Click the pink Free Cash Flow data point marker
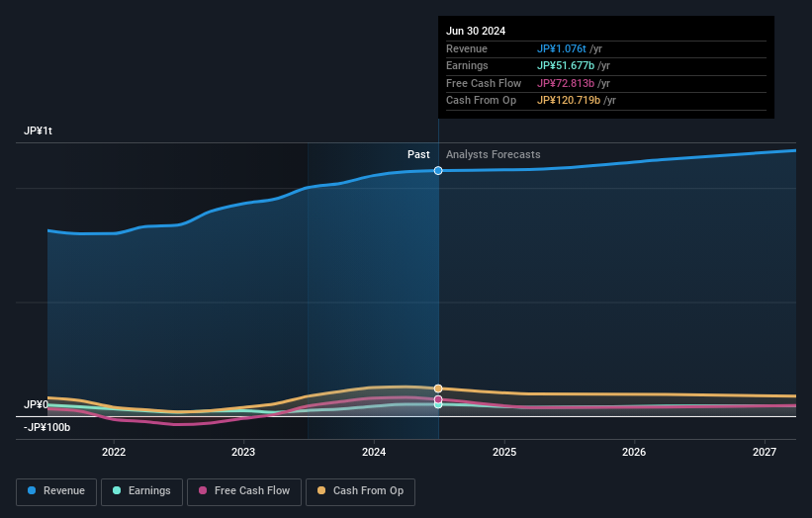812x518 pixels. pyautogui.click(x=438, y=399)
